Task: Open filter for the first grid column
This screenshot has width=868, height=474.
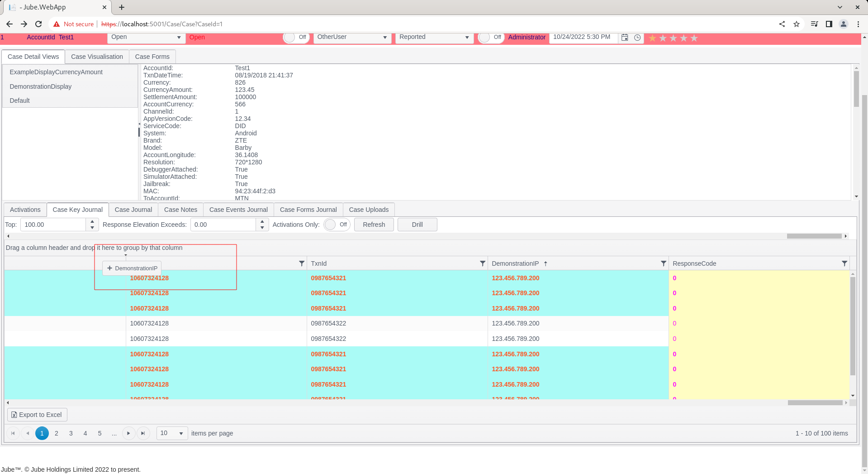Action: (x=302, y=263)
